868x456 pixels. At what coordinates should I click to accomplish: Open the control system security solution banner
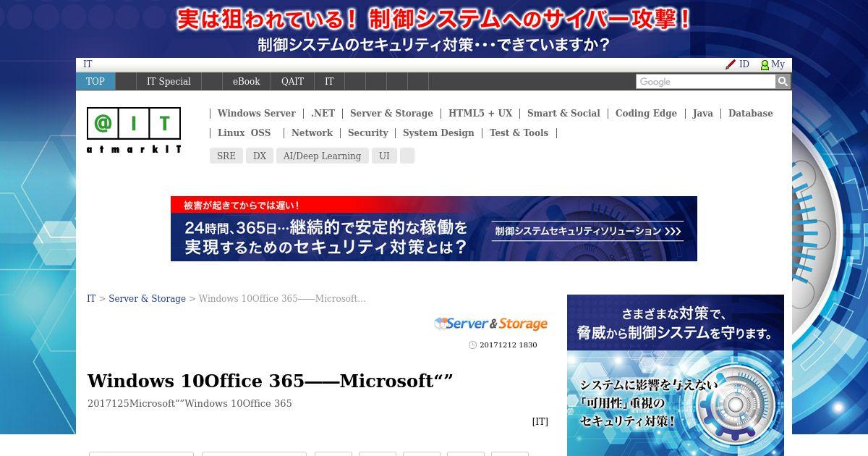[434, 229]
